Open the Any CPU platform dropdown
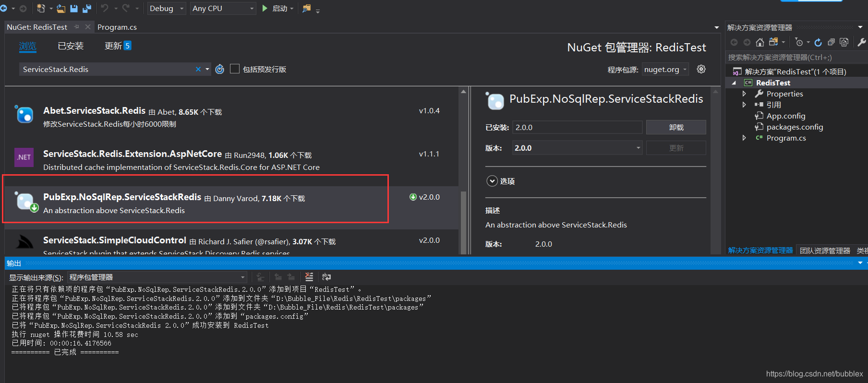Image resolution: width=868 pixels, height=383 pixels. [x=223, y=8]
